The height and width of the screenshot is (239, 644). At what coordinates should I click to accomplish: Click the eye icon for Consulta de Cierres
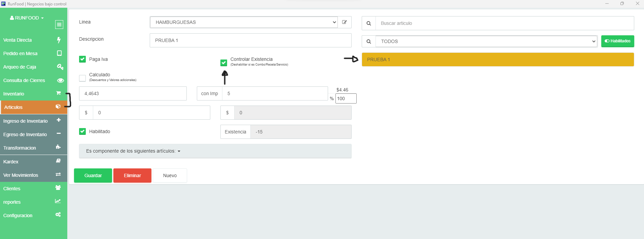coord(60,80)
